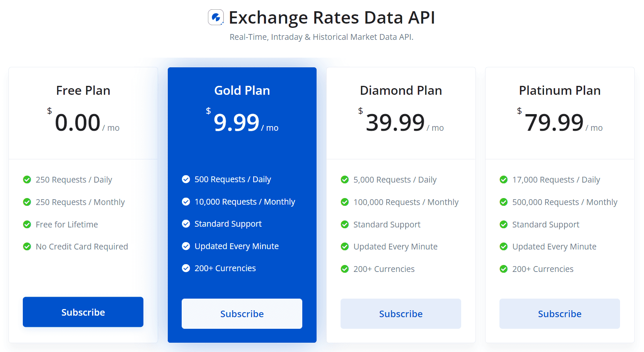Subscribe to the Diamond Plan
The image size is (644, 352).
tap(401, 314)
